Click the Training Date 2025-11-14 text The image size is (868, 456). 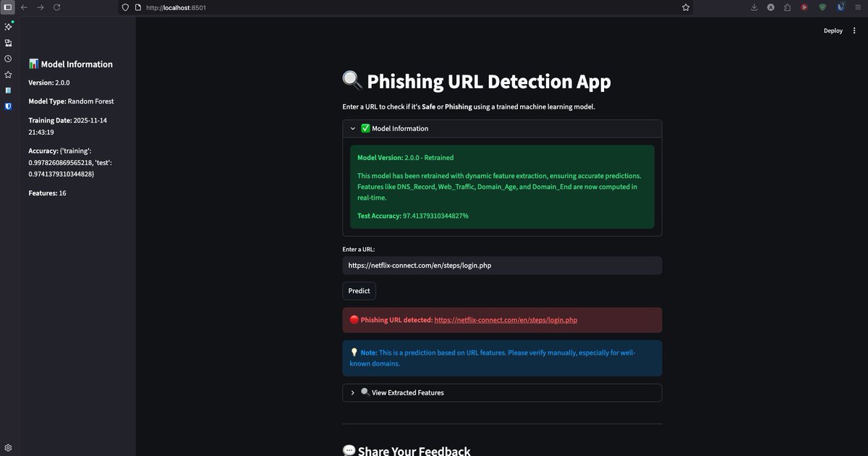pos(68,127)
